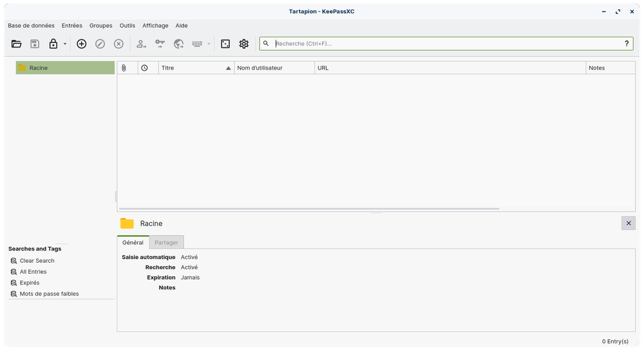Click the save database icon
This screenshot has height=351, width=644.
click(35, 44)
